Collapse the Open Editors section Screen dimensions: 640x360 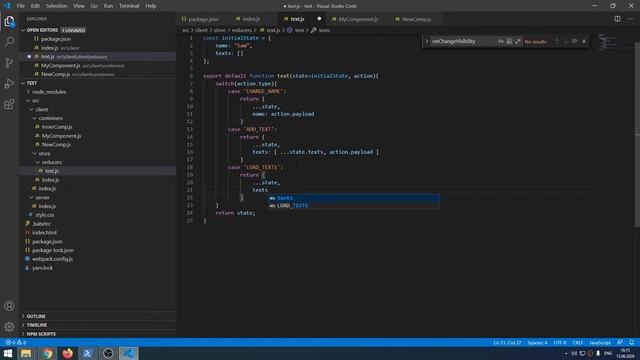[x=23, y=30]
